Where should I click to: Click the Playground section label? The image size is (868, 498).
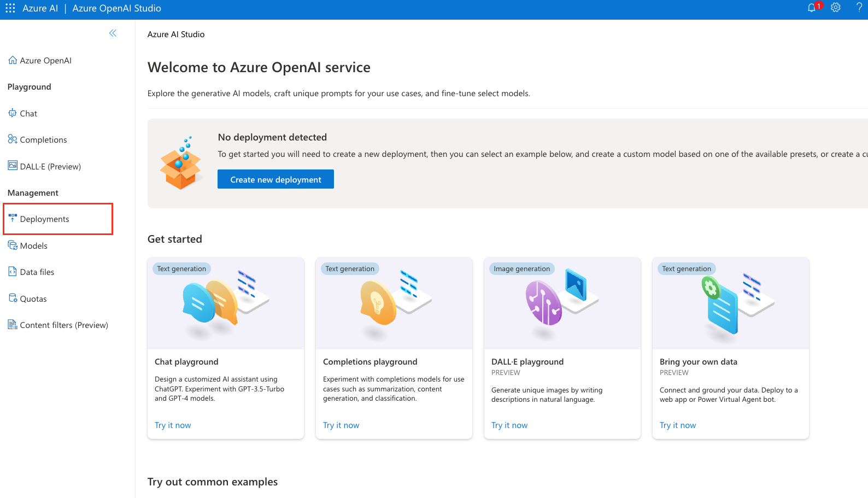(x=30, y=87)
